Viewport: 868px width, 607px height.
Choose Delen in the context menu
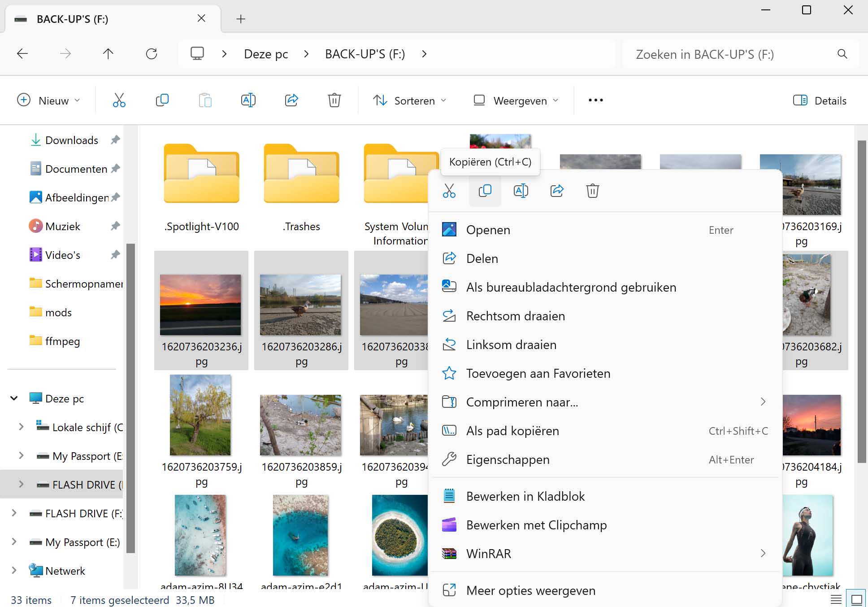[x=605, y=258]
